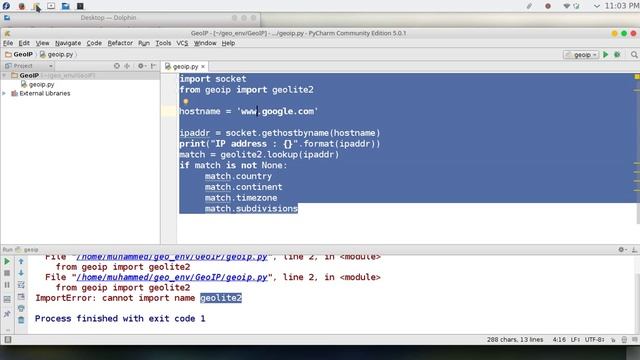The width and height of the screenshot is (640, 360).
Task: Open the Help menu
Action: tap(228, 43)
